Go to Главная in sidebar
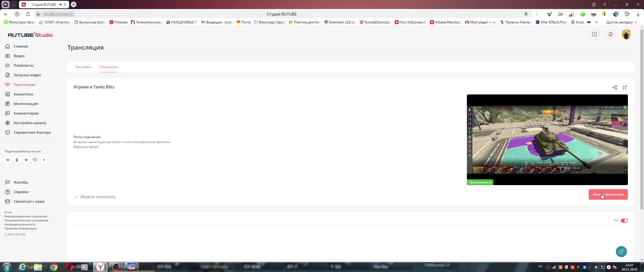 pos(21,46)
